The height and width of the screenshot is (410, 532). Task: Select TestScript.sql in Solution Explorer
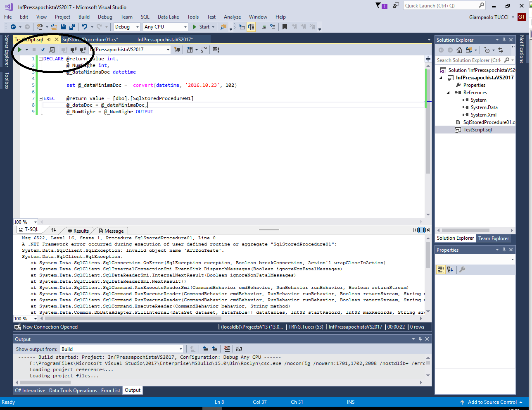(477, 130)
